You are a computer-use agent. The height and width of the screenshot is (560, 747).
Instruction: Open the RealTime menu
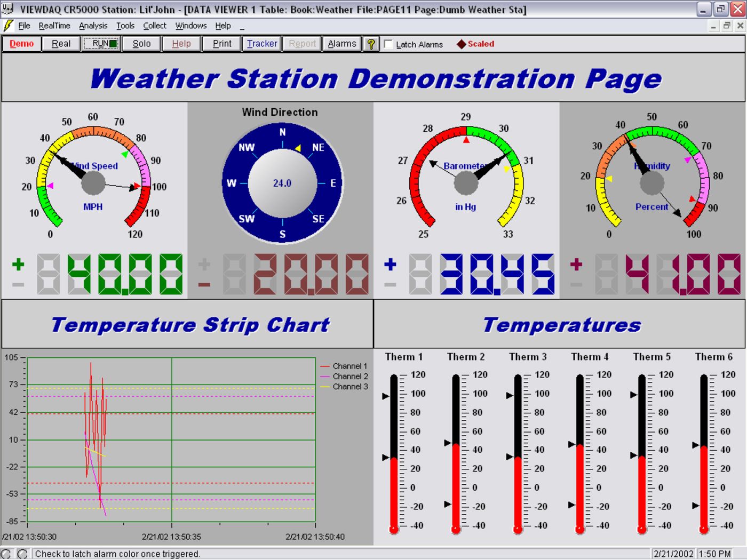click(54, 26)
